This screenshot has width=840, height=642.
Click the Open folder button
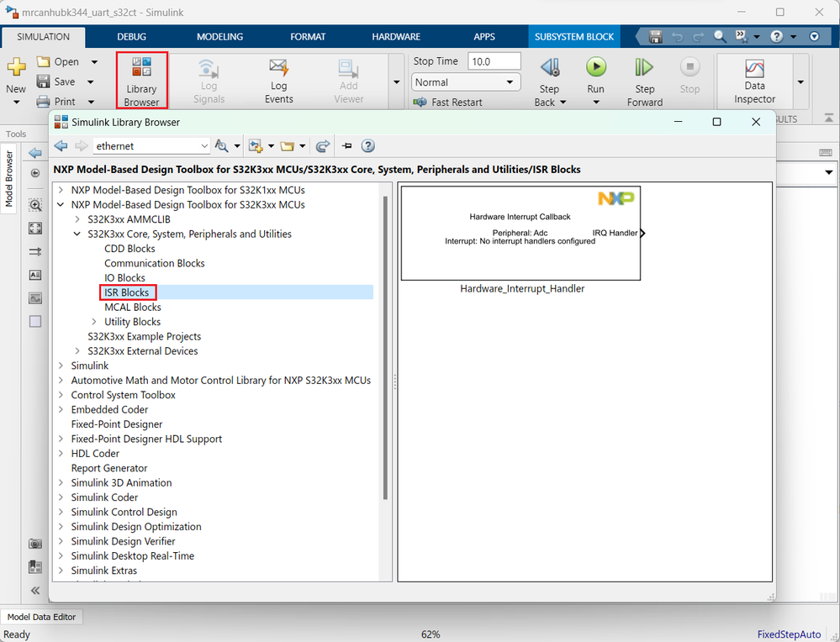[x=57, y=61]
